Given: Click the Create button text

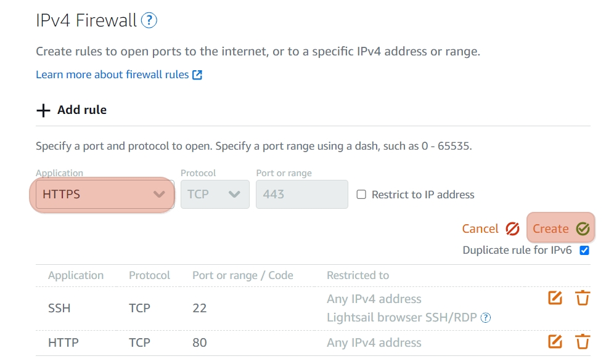Looking at the screenshot, I should coord(550,229).
